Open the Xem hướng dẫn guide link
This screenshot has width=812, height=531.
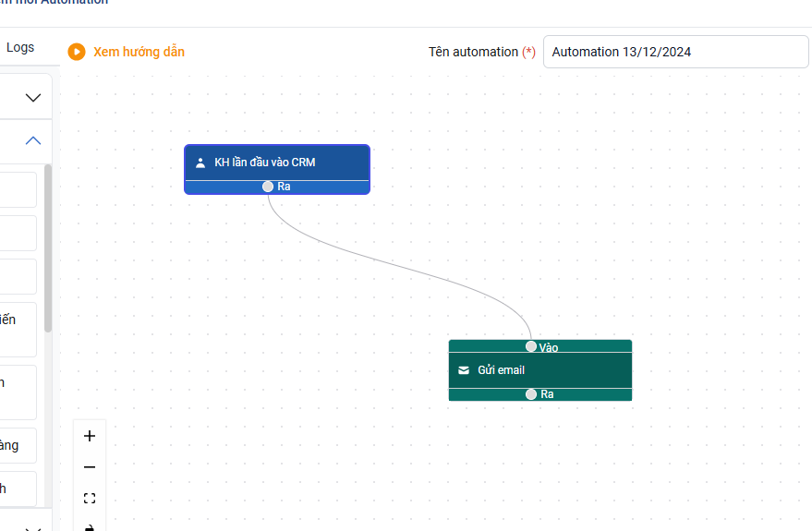pos(139,52)
